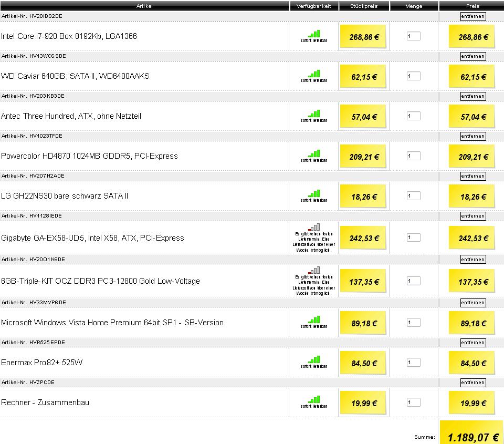
Task: Select article number HV207H2ADE
Action: click(47, 175)
